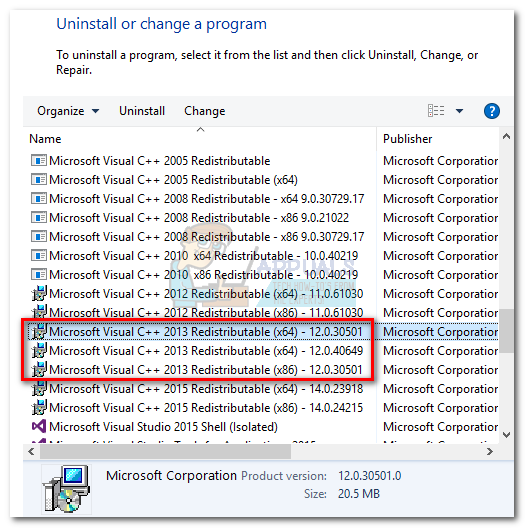Click the vertical scrollbar down arrow
525x528 pixels.
tap(506, 435)
